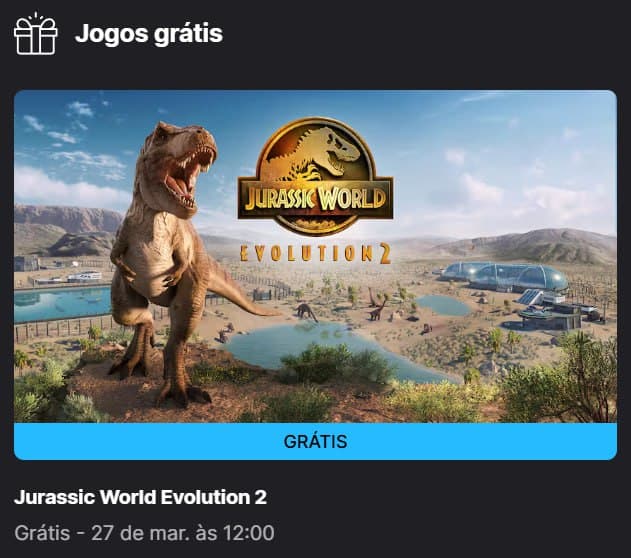This screenshot has height=558, width=631.
Task: Open the Jurassic World Evolution 2 title link
Action: click(x=140, y=497)
